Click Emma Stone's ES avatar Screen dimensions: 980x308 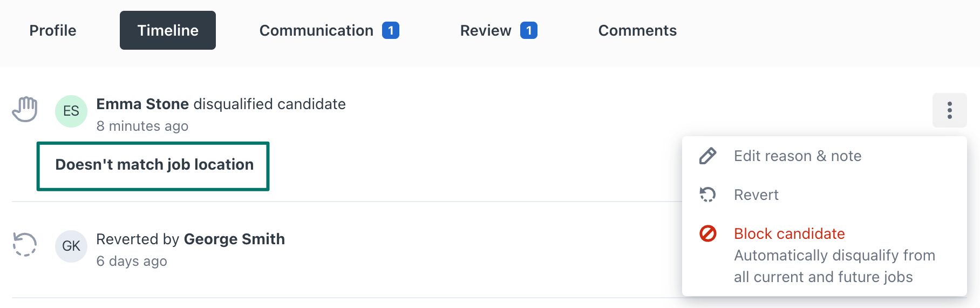point(71,111)
